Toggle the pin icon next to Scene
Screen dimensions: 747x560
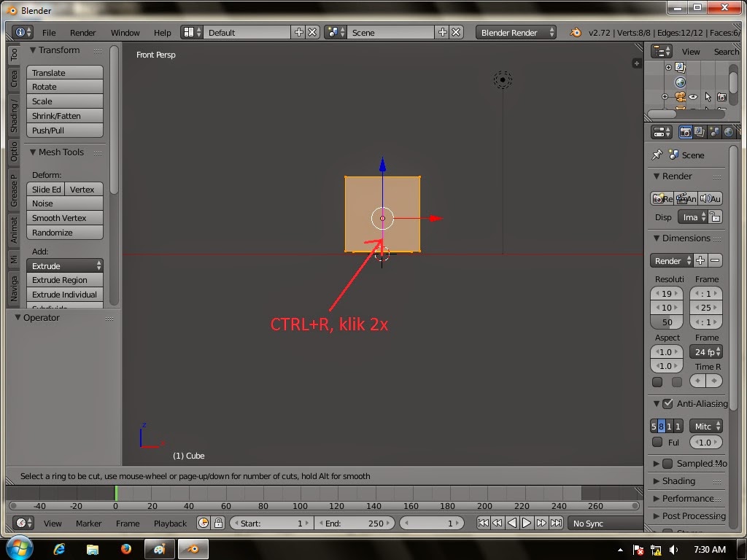(x=657, y=154)
